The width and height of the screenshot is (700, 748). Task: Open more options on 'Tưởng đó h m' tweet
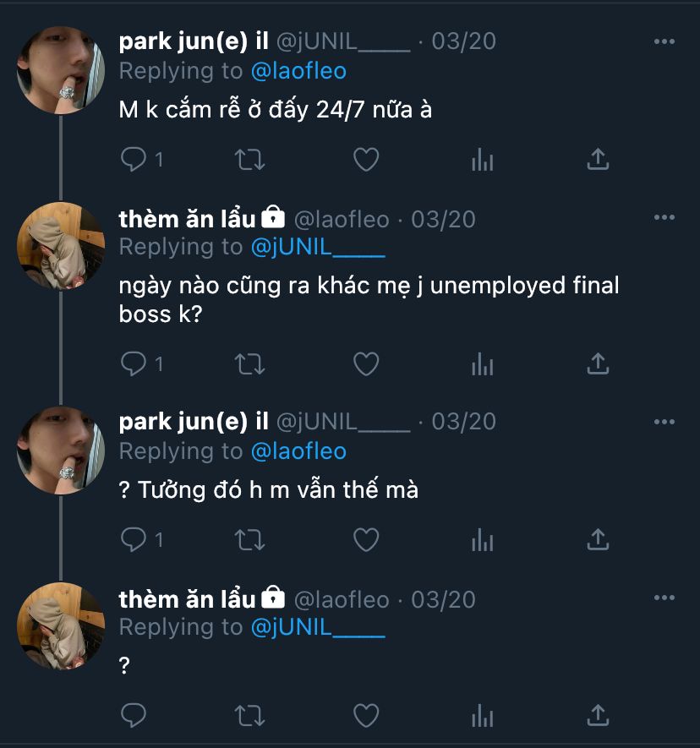664,421
